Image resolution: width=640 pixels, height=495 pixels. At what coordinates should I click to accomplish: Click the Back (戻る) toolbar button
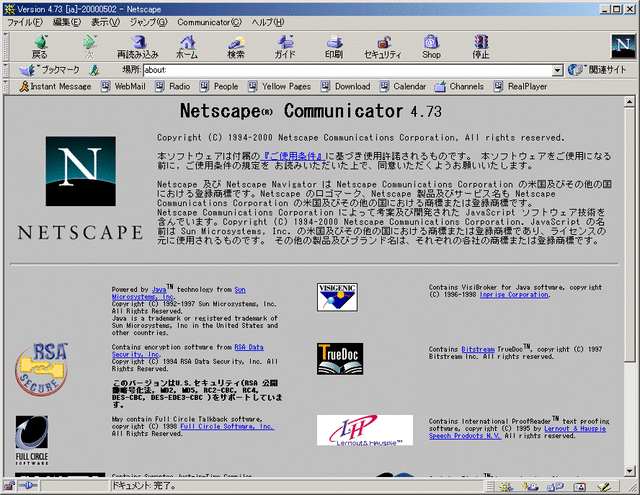(x=40, y=47)
